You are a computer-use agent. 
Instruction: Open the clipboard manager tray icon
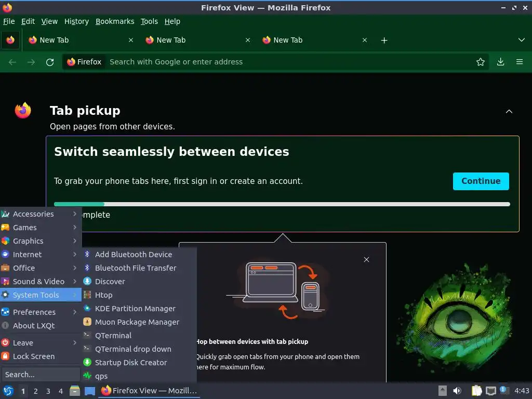tap(476, 391)
